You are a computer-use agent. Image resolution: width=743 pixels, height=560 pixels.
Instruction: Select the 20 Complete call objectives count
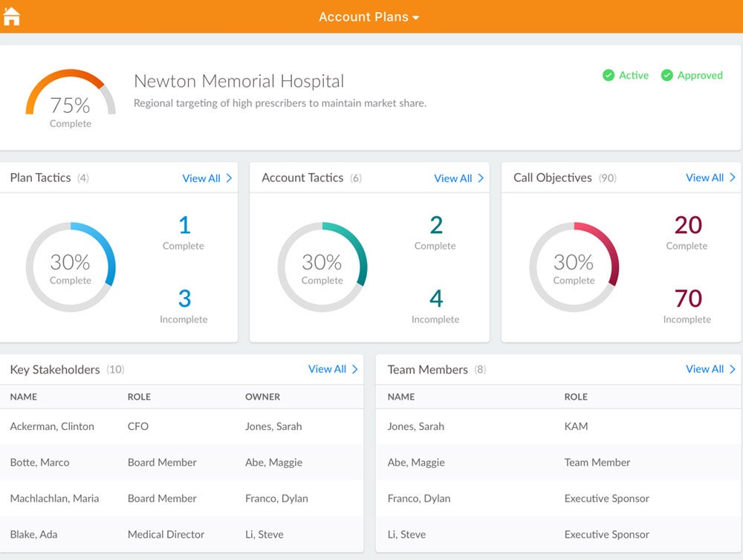(687, 225)
